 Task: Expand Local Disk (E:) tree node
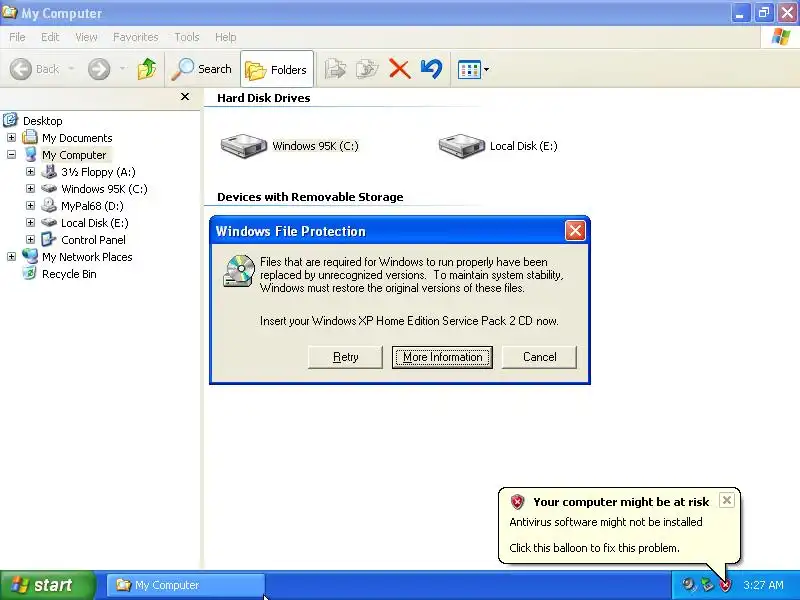pos(30,222)
